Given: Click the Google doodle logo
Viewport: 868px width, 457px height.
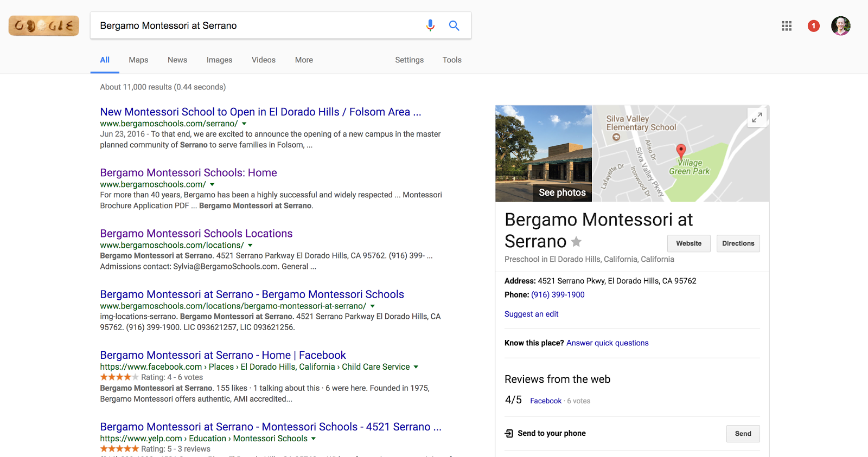Looking at the screenshot, I should [44, 25].
